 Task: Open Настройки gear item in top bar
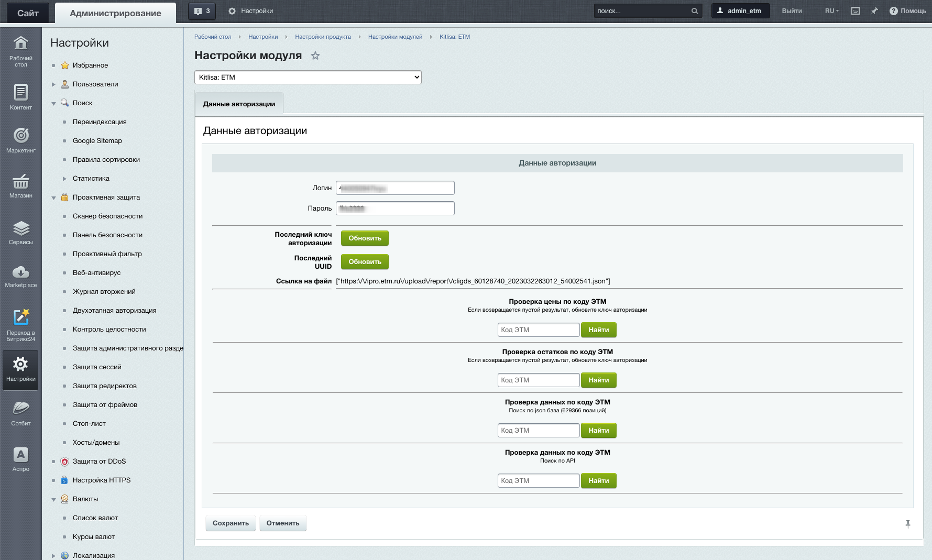pyautogui.click(x=250, y=11)
